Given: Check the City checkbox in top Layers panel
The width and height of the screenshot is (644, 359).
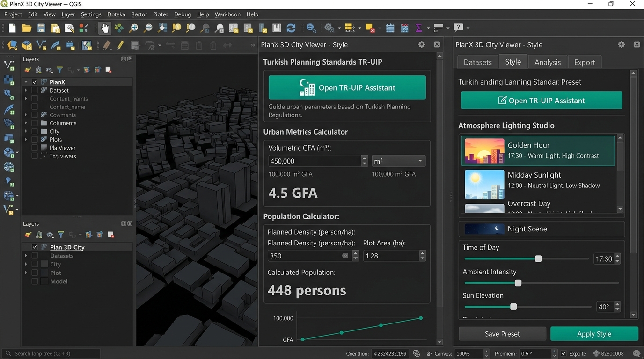Looking at the screenshot, I should [35, 131].
